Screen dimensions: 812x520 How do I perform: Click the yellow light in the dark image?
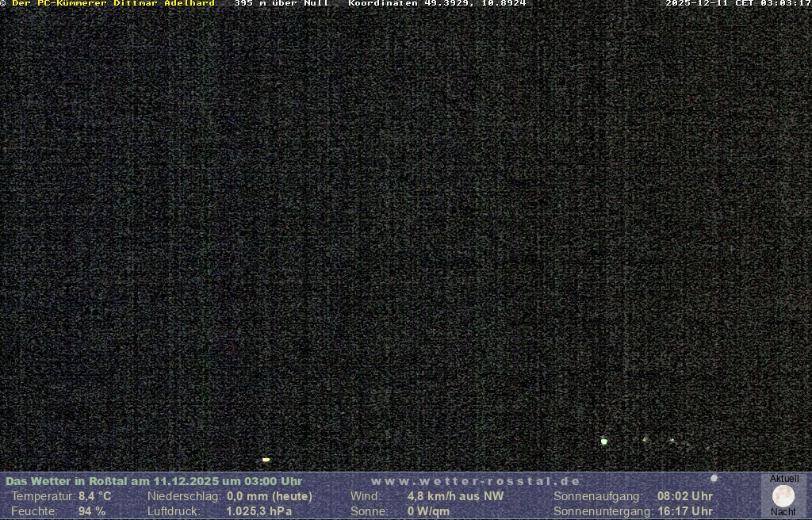pyautogui.click(x=266, y=460)
